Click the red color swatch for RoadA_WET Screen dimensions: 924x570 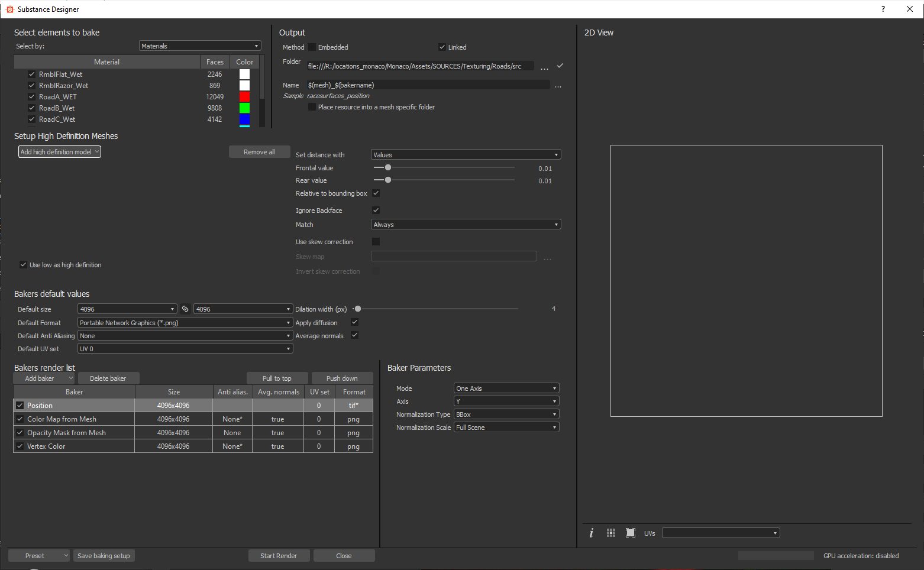click(244, 97)
